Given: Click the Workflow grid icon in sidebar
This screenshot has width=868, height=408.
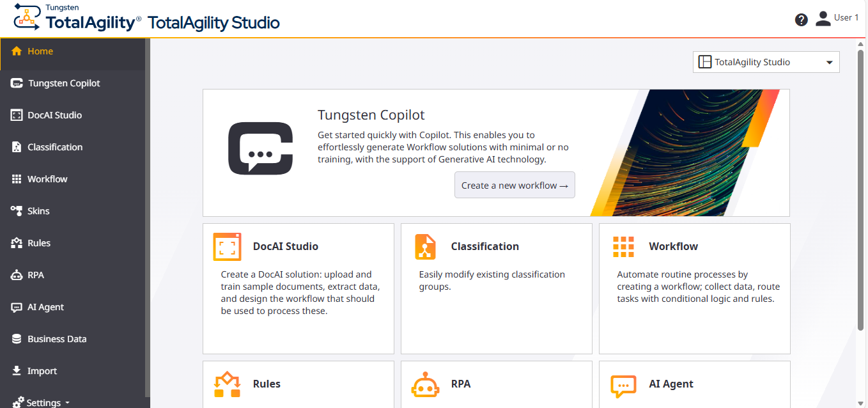Looking at the screenshot, I should [17, 179].
